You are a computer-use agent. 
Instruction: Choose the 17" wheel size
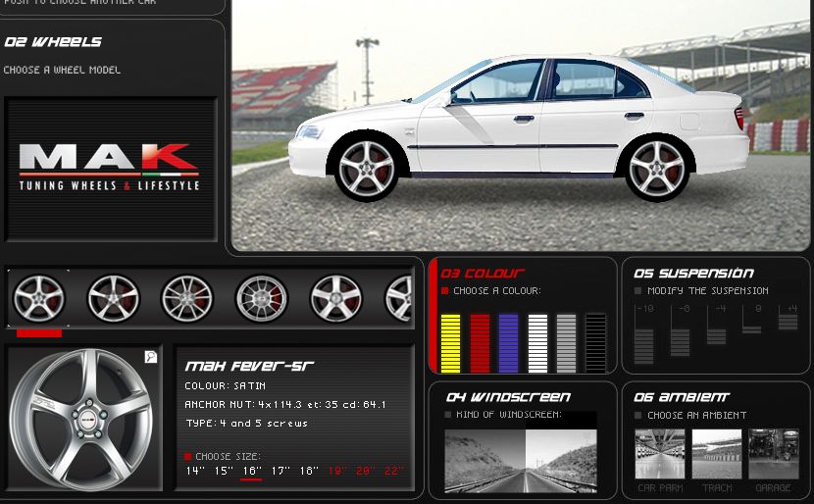(x=280, y=472)
